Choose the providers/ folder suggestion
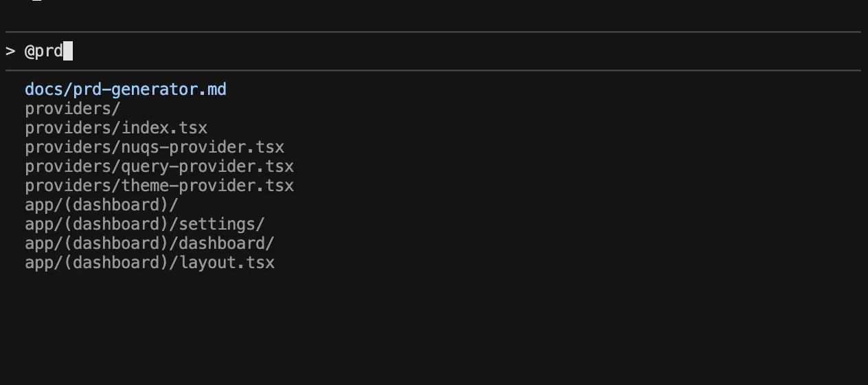This screenshot has height=385, width=868. pyautogui.click(x=73, y=109)
